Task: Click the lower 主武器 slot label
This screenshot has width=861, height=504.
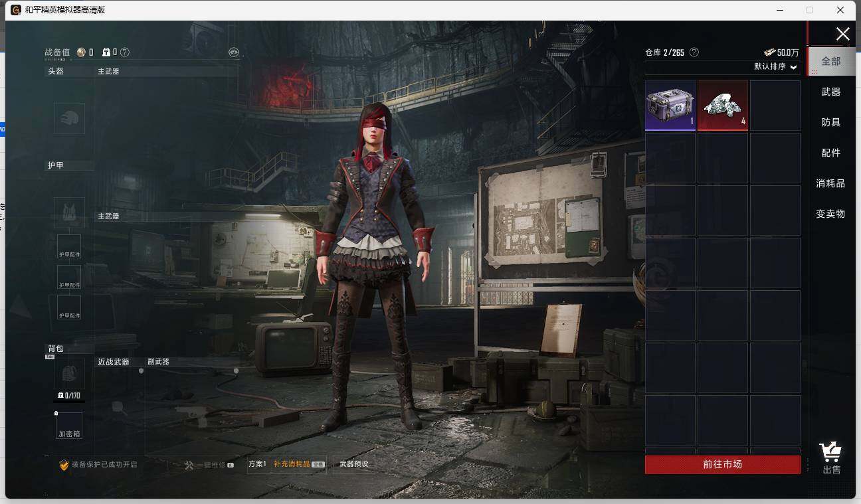Action: click(108, 216)
